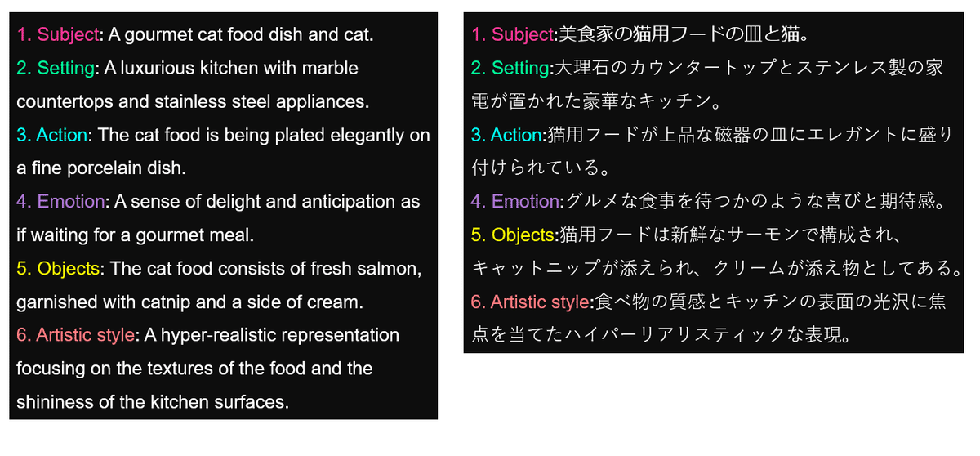
Task: Click the line "a fine porcelain dish."
Action: coord(101,169)
